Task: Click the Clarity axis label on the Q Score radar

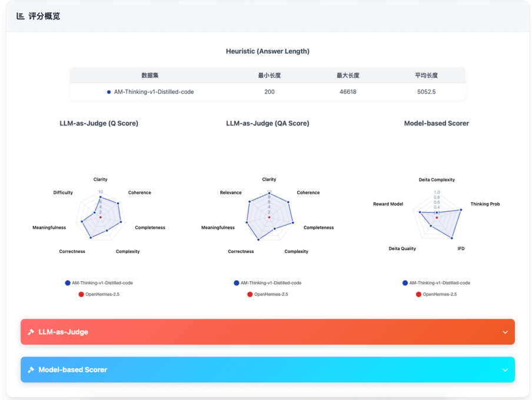Action: (100, 179)
